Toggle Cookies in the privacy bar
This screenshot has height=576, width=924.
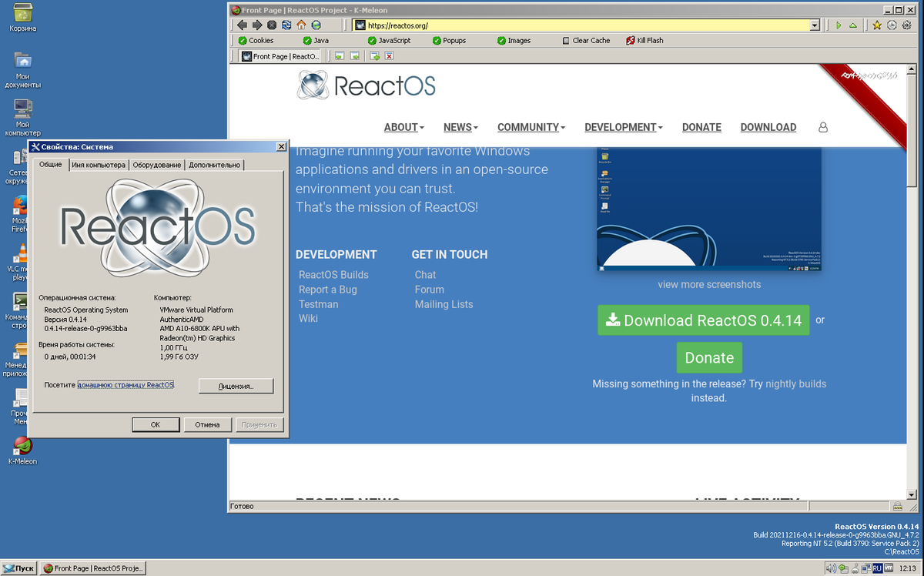(255, 40)
